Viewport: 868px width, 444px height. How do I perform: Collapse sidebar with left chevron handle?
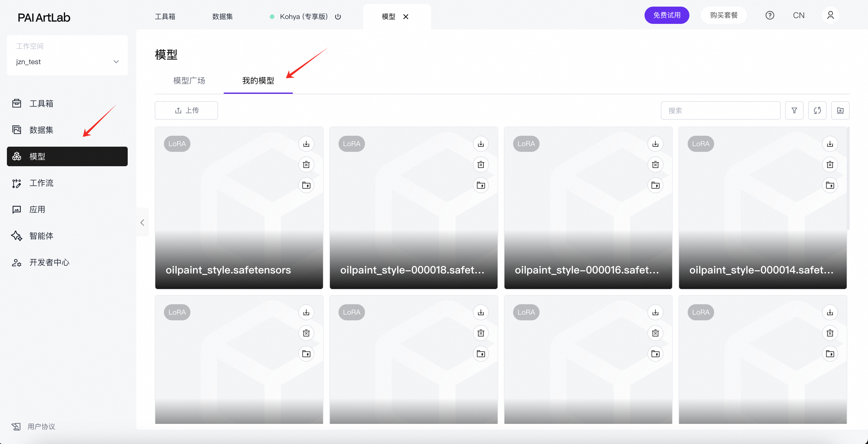142,222
